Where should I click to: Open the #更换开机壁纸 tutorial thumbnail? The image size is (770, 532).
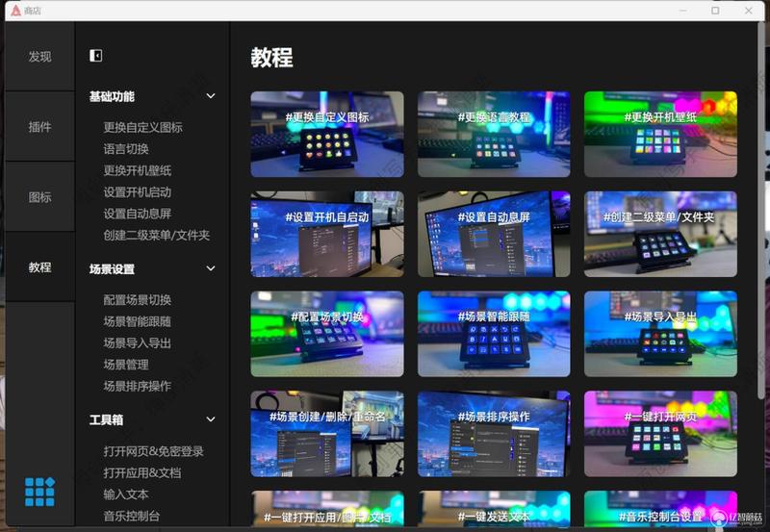click(x=660, y=134)
